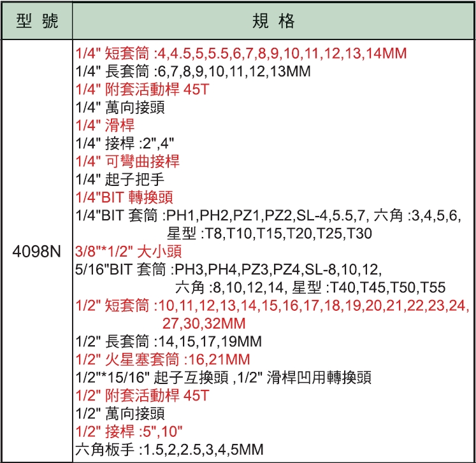Screen dimensions: 476x463
Task: Click the 型號 column header
Action: click(37, 22)
